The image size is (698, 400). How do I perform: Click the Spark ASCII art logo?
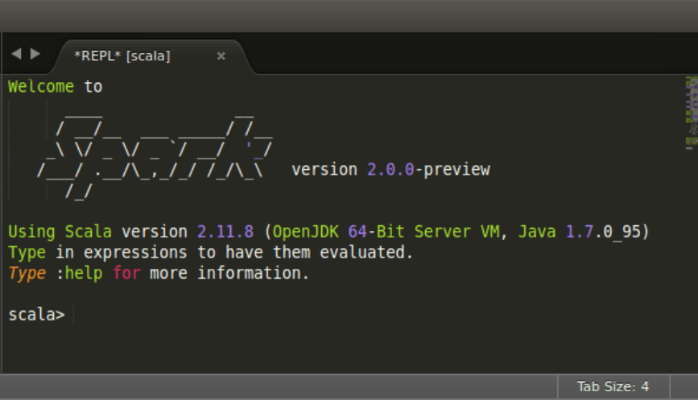[155, 156]
